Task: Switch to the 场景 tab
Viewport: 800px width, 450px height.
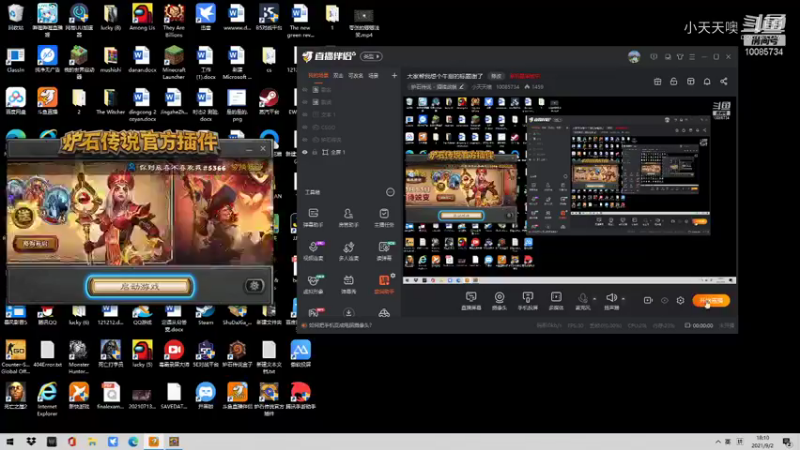Action: coord(373,76)
